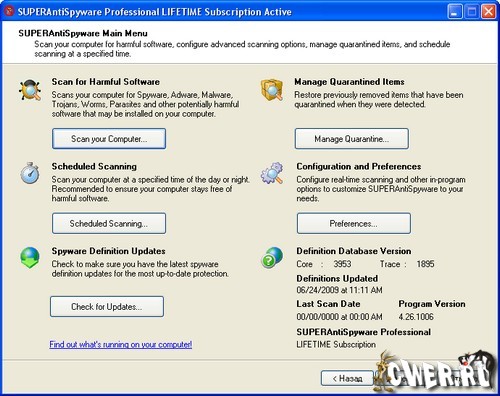Open Scheduled Scanning settings
Viewport: 500px width, 396px height.
point(109,223)
